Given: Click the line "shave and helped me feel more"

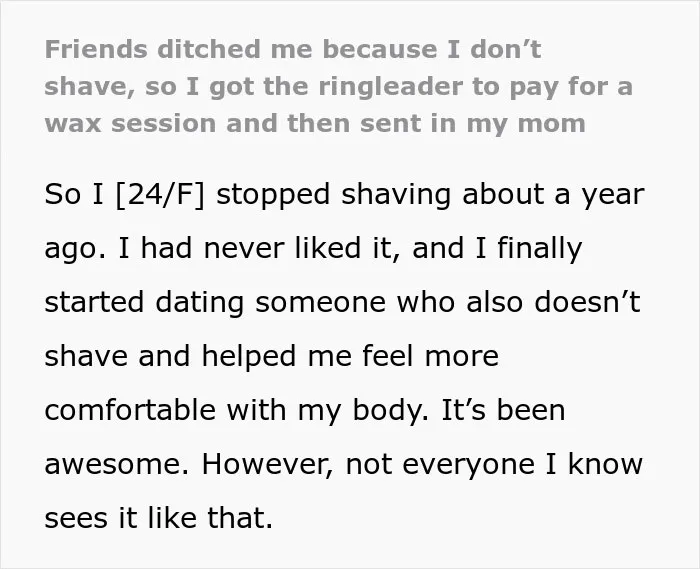Looking at the screenshot, I should pyautogui.click(x=271, y=356).
